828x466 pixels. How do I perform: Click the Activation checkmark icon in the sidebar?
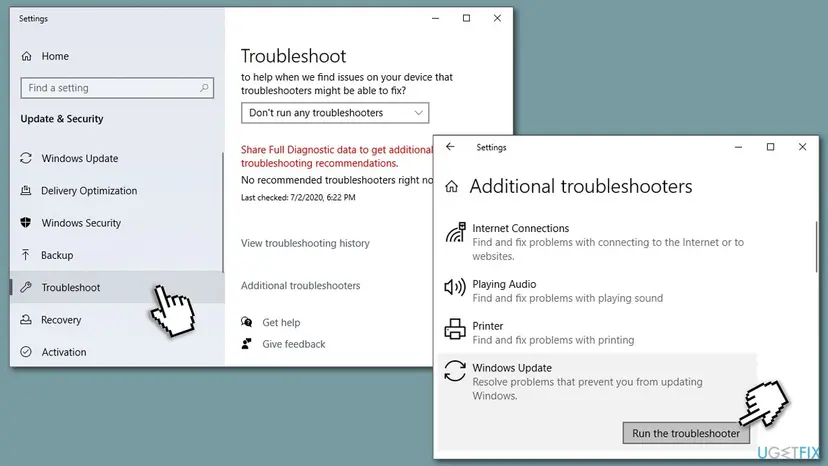[x=26, y=351]
